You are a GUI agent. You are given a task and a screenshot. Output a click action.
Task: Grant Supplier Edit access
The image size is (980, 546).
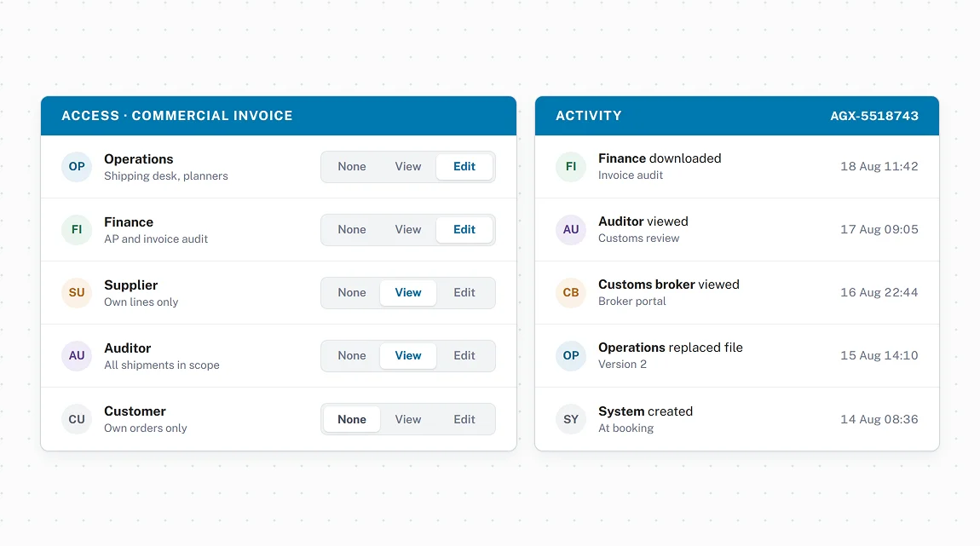(x=464, y=293)
